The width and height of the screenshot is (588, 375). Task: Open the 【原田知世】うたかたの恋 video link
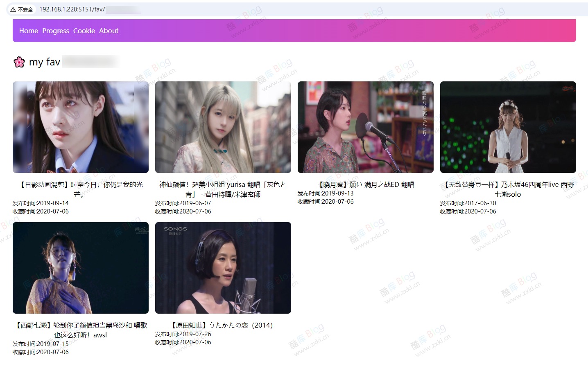[x=223, y=325]
